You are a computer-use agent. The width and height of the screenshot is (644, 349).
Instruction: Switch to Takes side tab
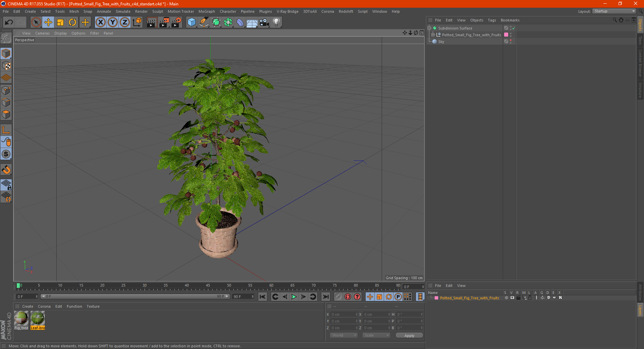(640, 41)
